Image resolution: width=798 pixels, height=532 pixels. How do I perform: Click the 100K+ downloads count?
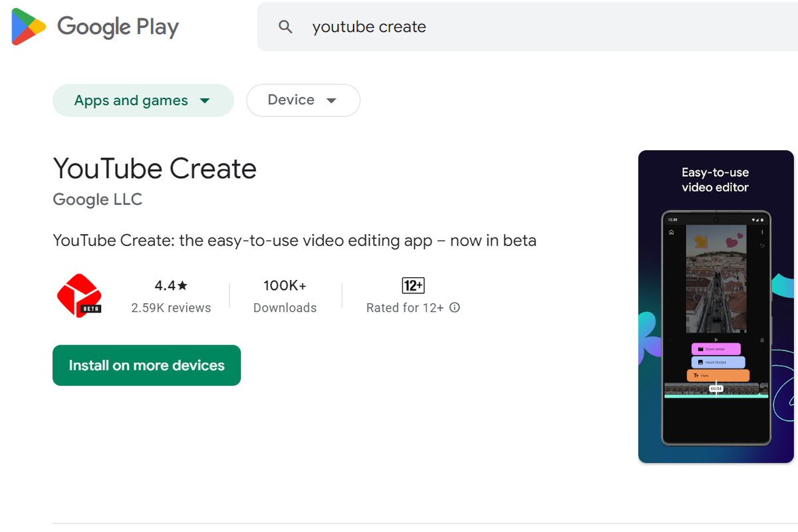click(x=285, y=285)
